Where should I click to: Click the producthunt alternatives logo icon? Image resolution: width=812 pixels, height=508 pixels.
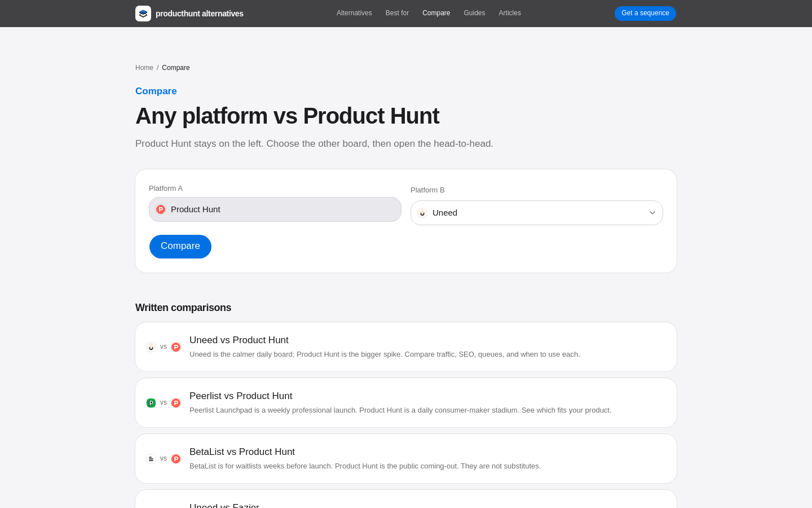(143, 14)
